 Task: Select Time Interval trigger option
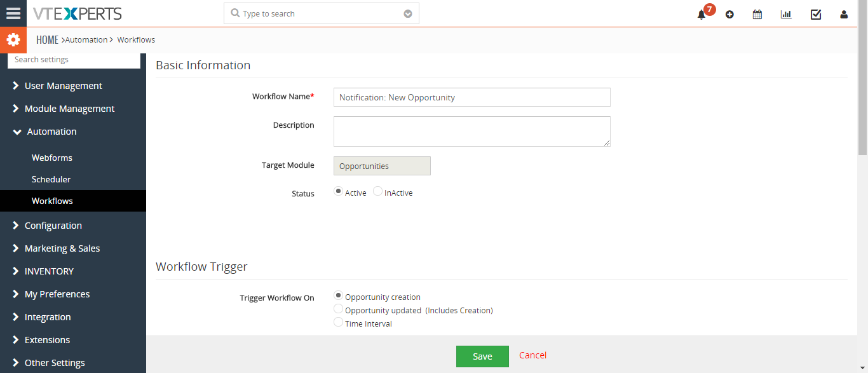[x=338, y=322]
